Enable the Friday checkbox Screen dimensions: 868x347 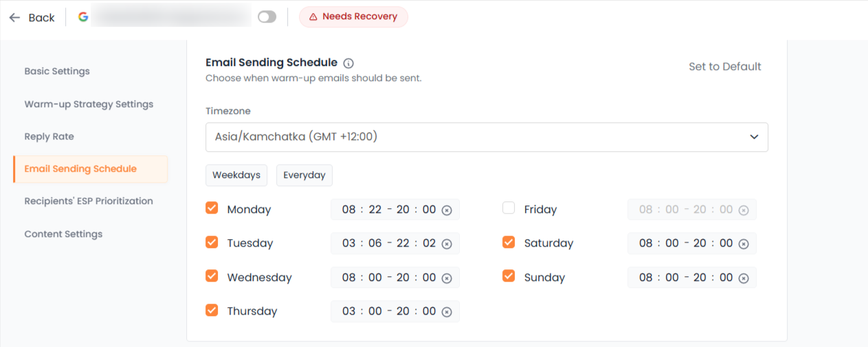(x=509, y=208)
